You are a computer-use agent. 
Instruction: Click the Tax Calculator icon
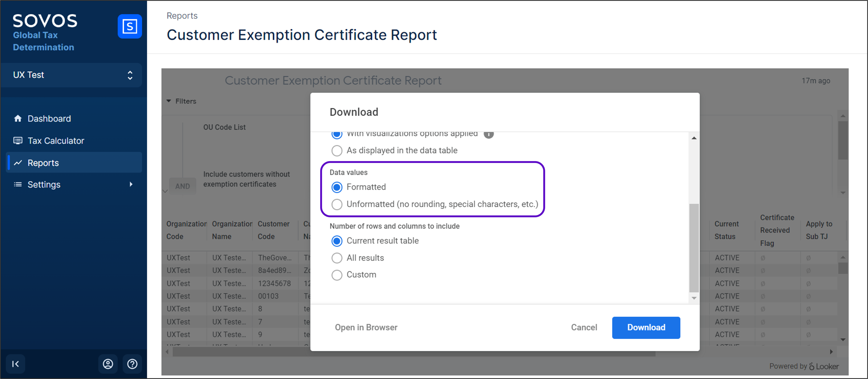pyautogui.click(x=18, y=141)
